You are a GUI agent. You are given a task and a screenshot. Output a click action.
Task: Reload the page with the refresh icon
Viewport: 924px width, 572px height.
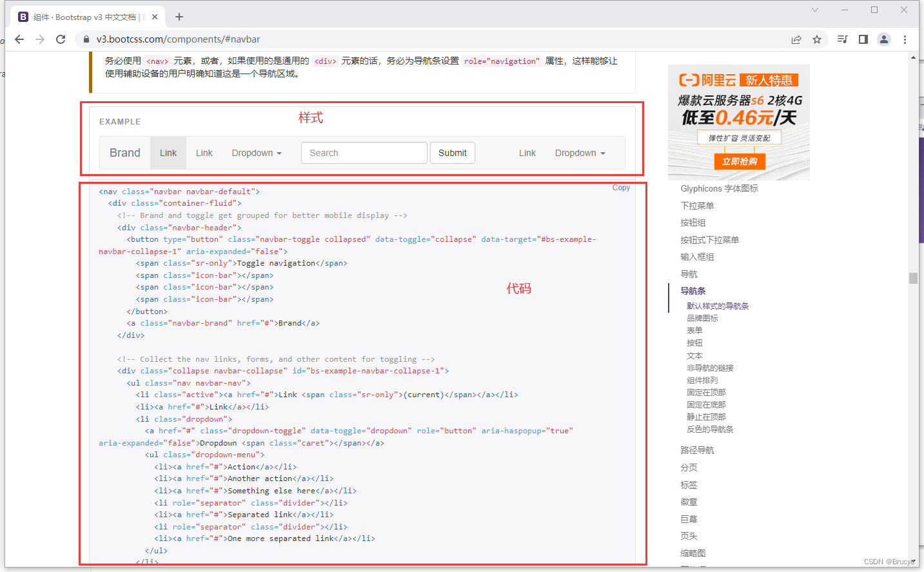tap(61, 39)
